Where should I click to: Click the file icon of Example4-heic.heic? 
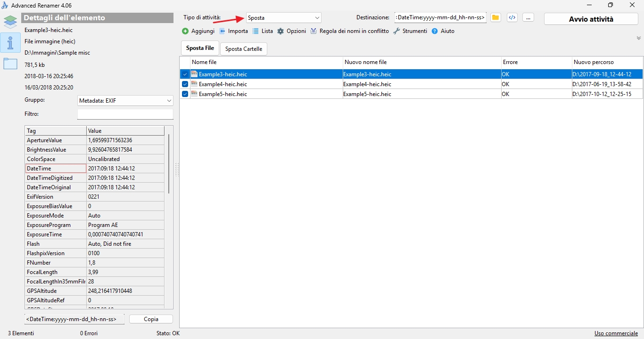(x=194, y=84)
